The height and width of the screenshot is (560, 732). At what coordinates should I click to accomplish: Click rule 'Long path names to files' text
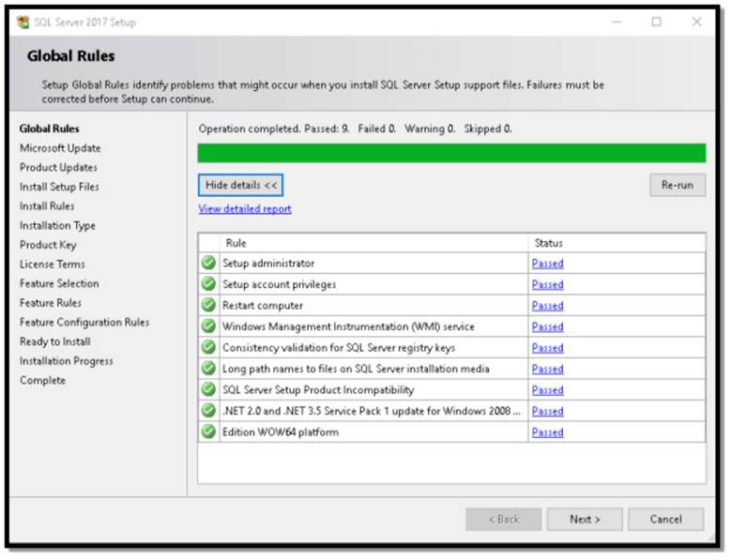(x=356, y=370)
